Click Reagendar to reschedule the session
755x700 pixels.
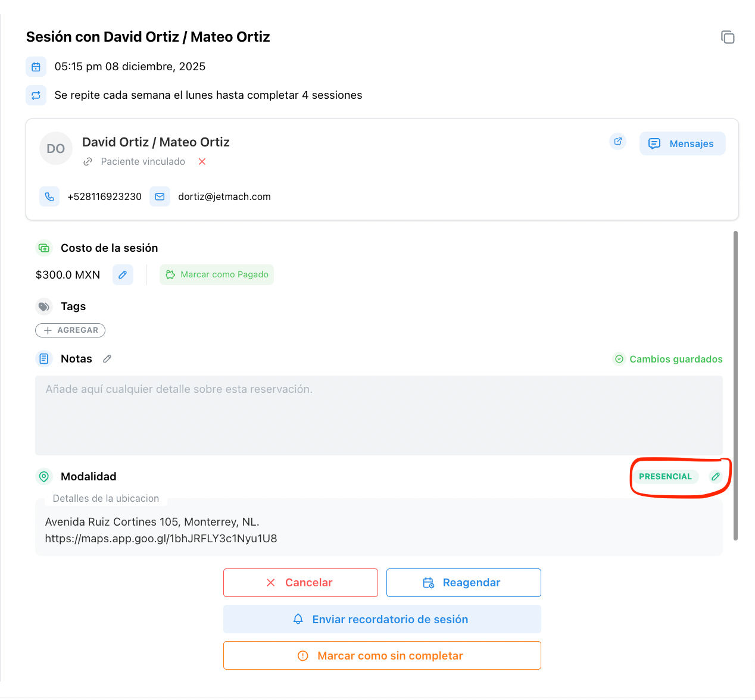coord(463,583)
